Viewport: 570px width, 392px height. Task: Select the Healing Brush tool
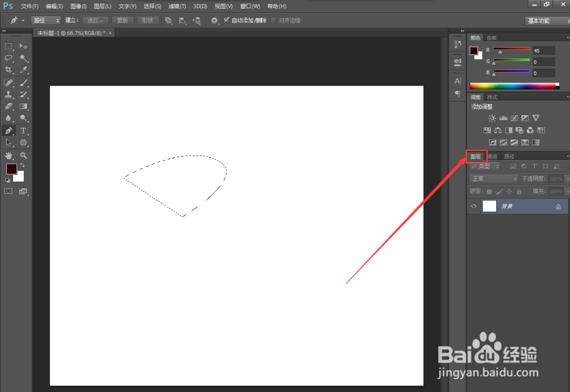tap(9, 83)
